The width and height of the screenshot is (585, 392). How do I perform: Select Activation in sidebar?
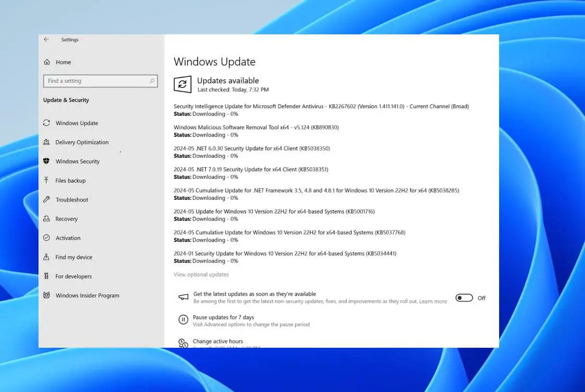pos(68,238)
